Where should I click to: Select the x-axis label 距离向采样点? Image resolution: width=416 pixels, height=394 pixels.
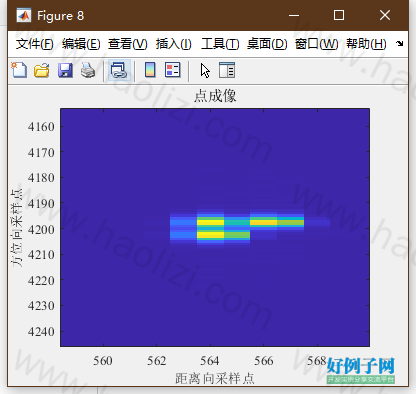tap(215, 379)
